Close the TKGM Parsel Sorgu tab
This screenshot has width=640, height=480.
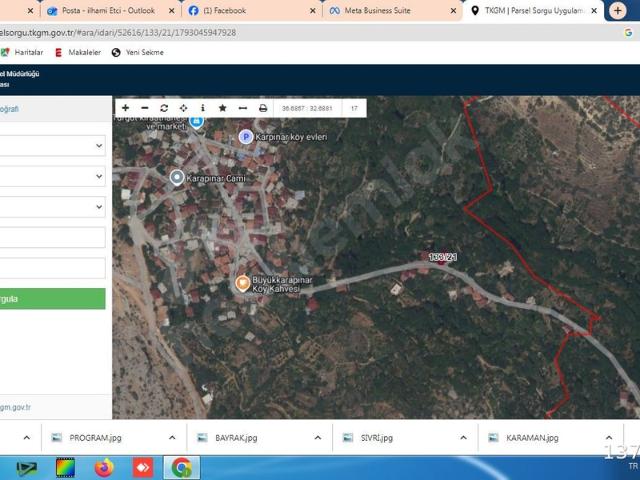click(594, 11)
